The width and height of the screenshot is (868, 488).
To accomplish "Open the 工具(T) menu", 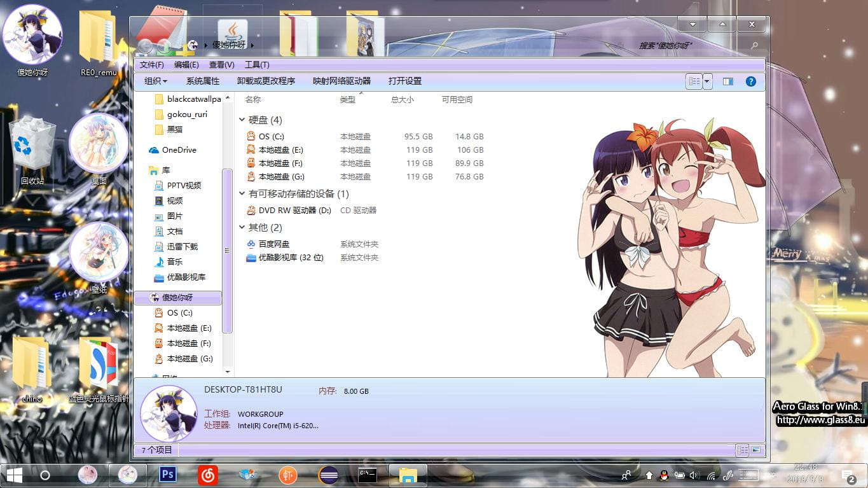I will [258, 64].
